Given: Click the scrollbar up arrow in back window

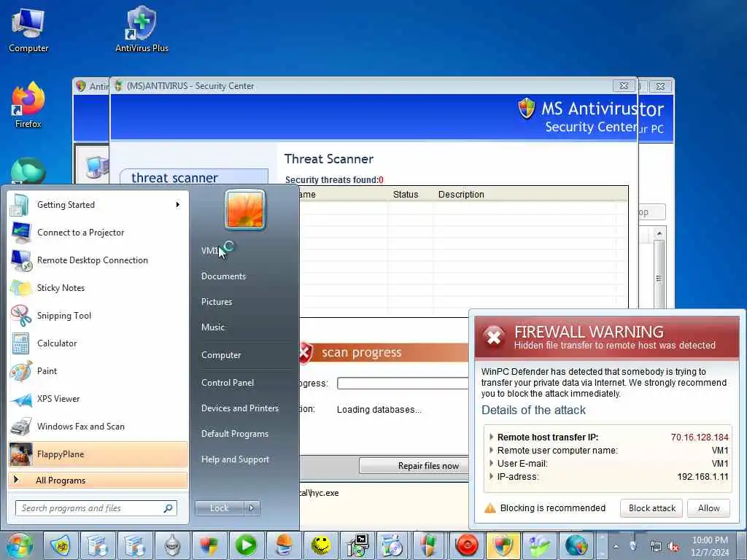Looking at the screenshot, I should click(659, 233).
